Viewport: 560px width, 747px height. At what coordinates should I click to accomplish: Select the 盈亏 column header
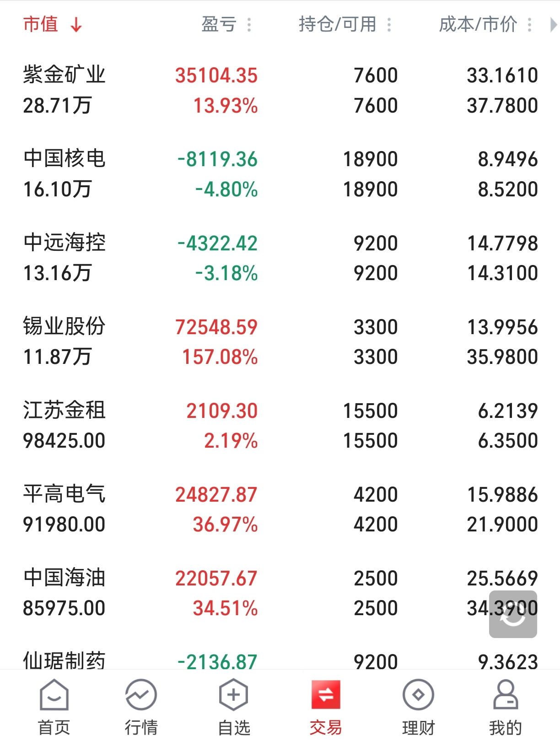[219, 24]
